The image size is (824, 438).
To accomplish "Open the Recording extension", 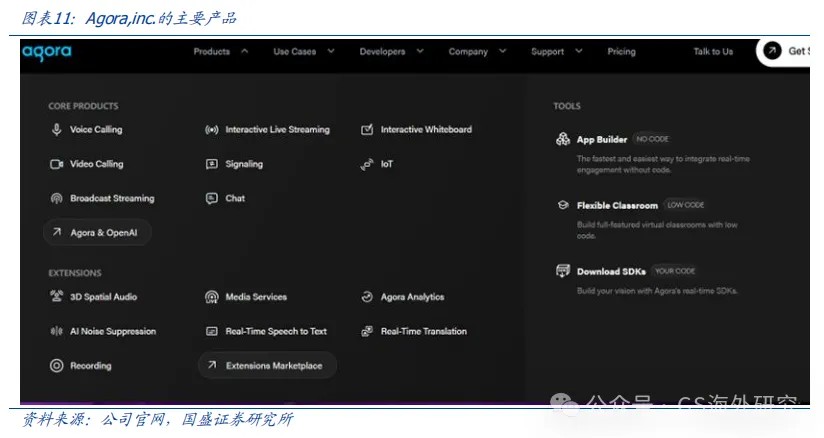I will click(x=91, y=365).
